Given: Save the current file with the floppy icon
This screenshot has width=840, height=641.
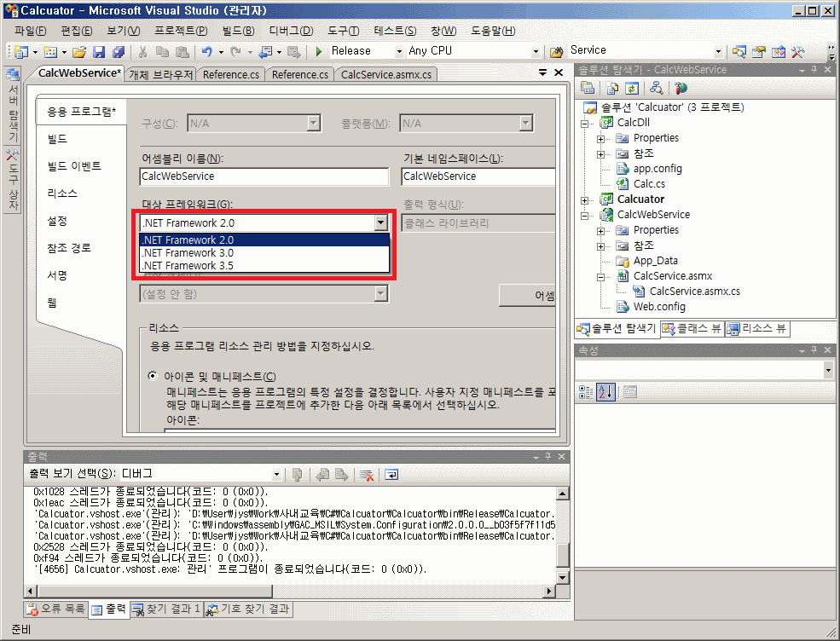Looking at the screenshot, I should 99,51.
